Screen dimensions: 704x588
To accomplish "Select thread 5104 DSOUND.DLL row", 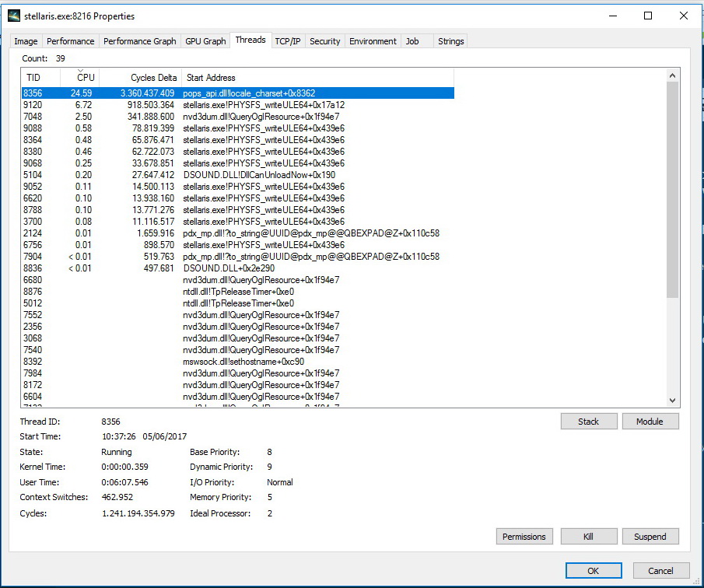I will click(233, 175).
